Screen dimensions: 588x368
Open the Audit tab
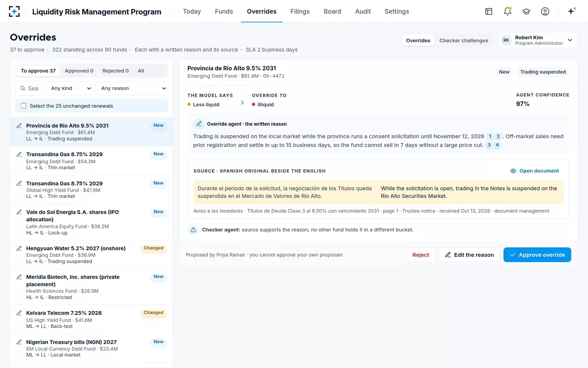pyautogui.click(x=363, y=11)
